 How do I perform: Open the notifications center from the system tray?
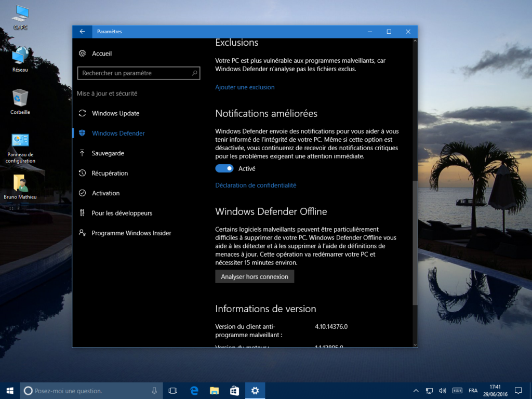(x=518, y=390)
